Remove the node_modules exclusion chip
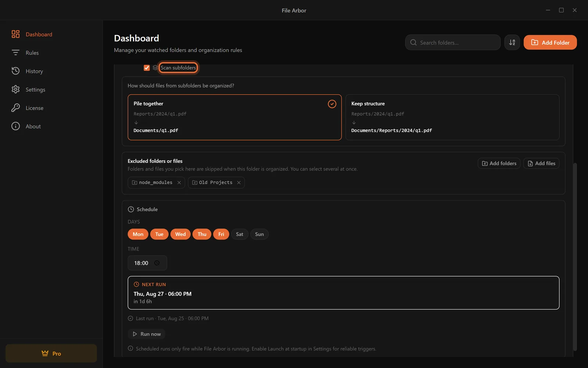The width and height of the screenshot is (588, 368). (x=179, y=183)
